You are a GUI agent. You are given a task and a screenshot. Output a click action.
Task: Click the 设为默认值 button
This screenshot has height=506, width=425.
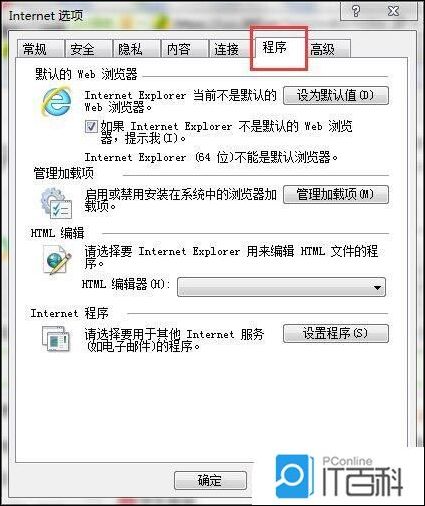pyautogui.click(x=336, y=96)
